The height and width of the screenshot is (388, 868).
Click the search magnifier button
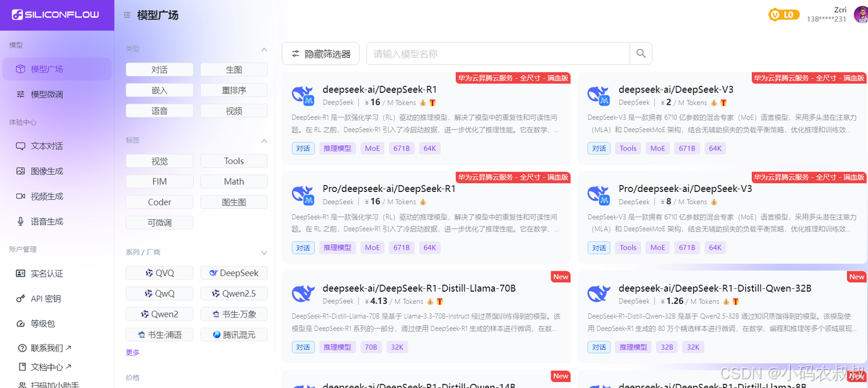coord(641,54)
